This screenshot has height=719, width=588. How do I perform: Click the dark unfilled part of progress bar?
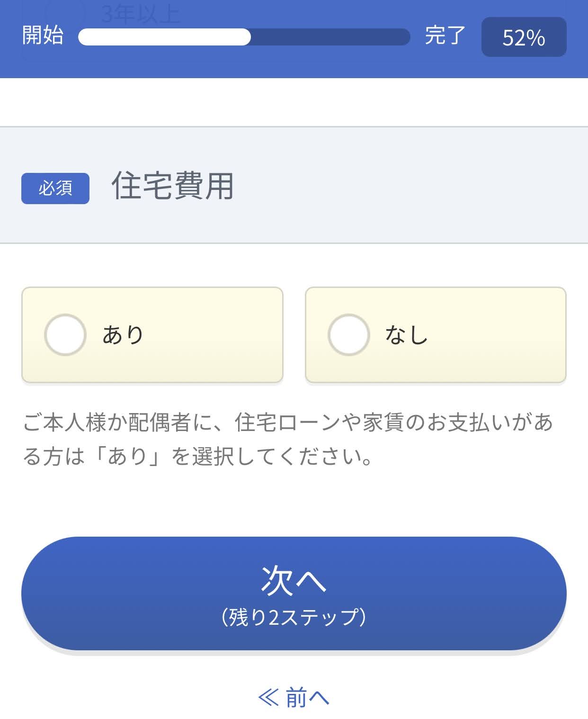[330, 37]
